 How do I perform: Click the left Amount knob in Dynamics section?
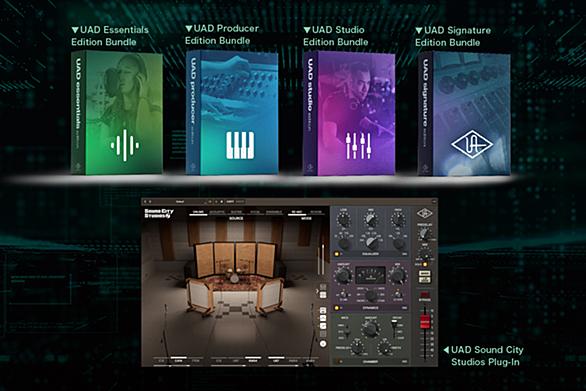point(343,275)
